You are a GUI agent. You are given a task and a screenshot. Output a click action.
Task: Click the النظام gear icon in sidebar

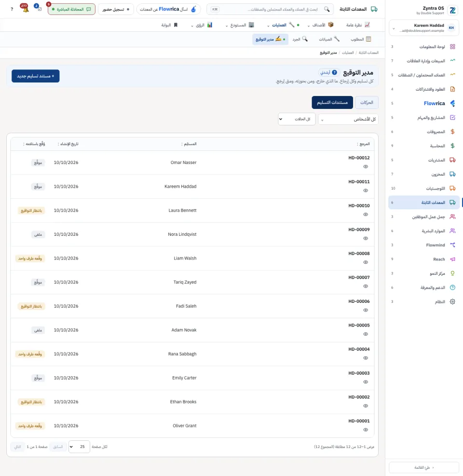coord(452,302)
